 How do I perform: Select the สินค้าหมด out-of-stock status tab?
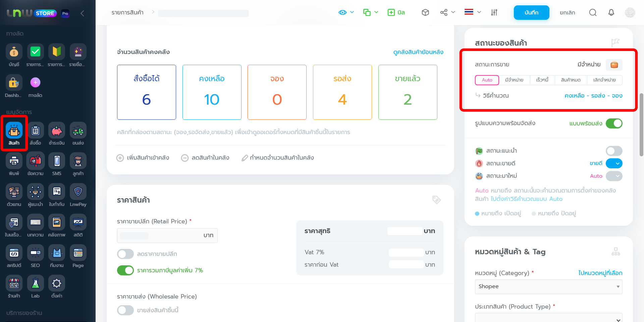(x=571, y=80)
